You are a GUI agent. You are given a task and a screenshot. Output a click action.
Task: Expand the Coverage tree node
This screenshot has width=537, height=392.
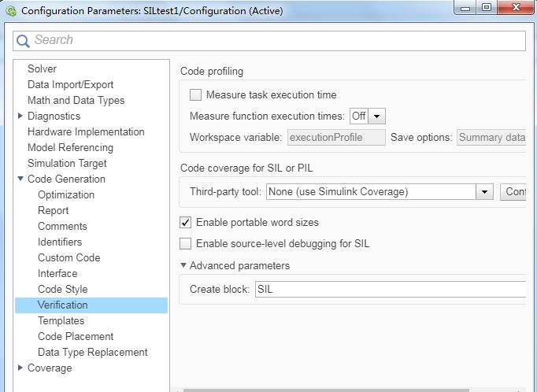tap(20, 368)
